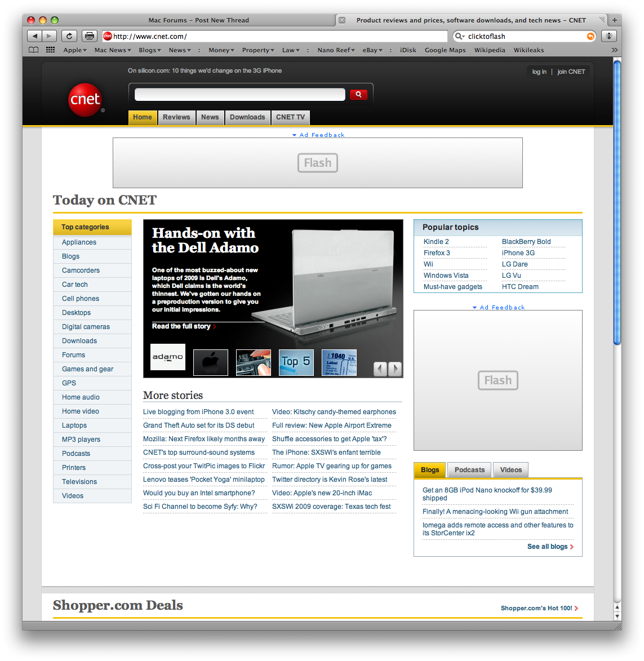Show next story with carousel right arrow
The image size is (644, 661).
click(395, 369)
